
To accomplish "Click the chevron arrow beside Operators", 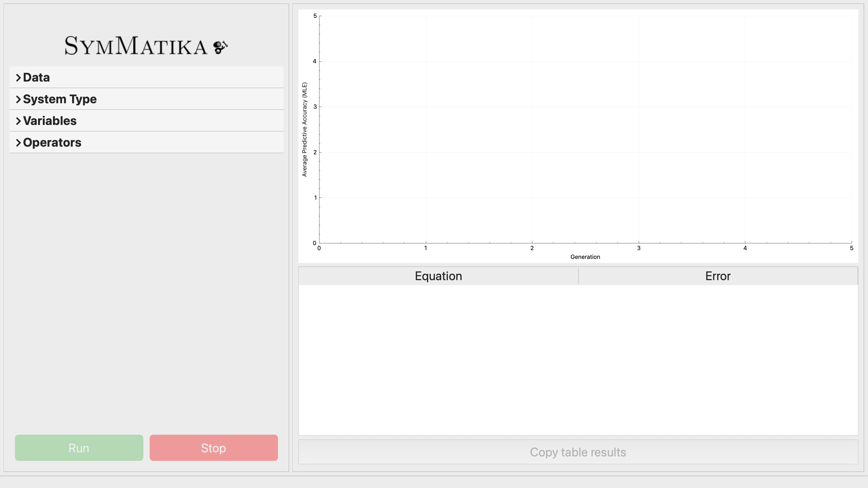I will point(19,143).
